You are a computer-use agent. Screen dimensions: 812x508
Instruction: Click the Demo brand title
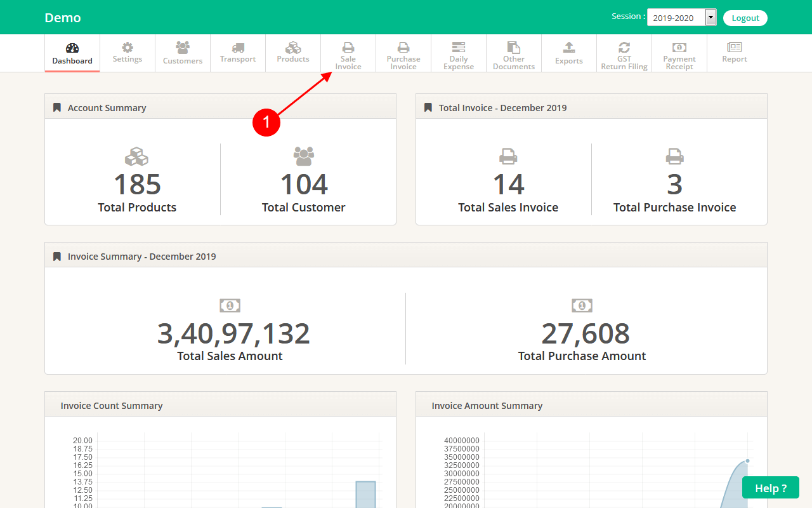point(63,18)
